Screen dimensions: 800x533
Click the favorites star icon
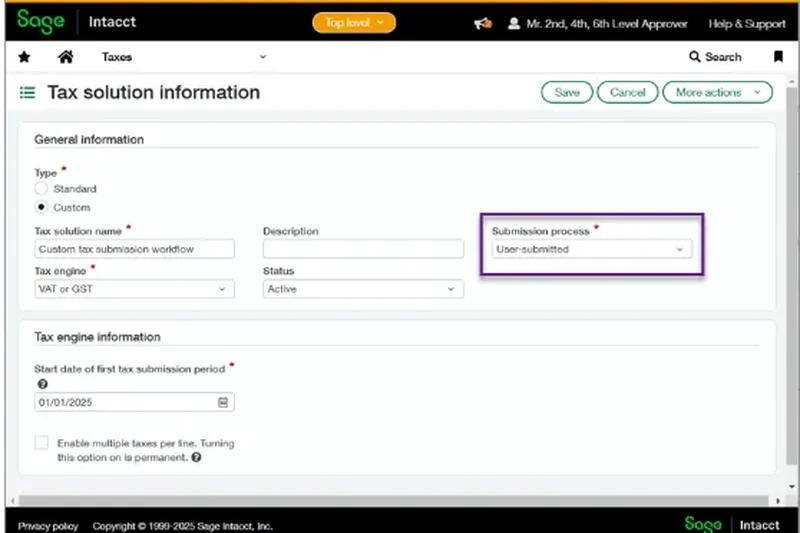[x=24, y=57]
